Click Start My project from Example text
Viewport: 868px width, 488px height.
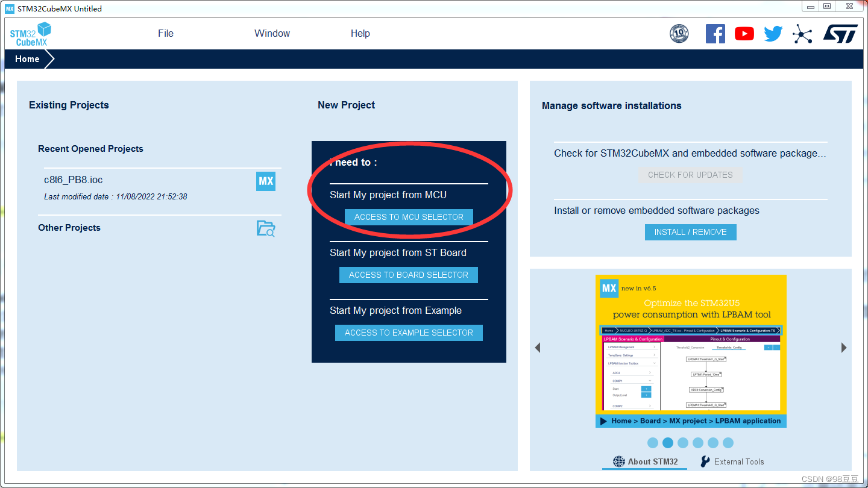coord(395,311)
